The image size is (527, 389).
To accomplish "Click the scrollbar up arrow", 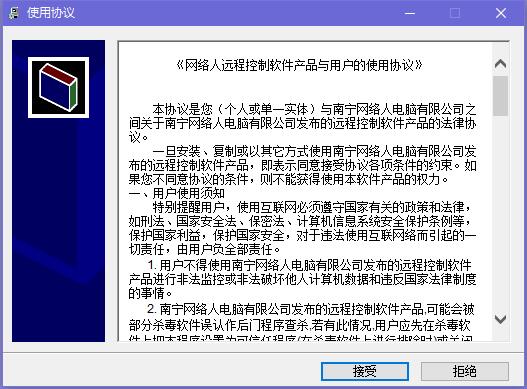I will pos(500,64).
